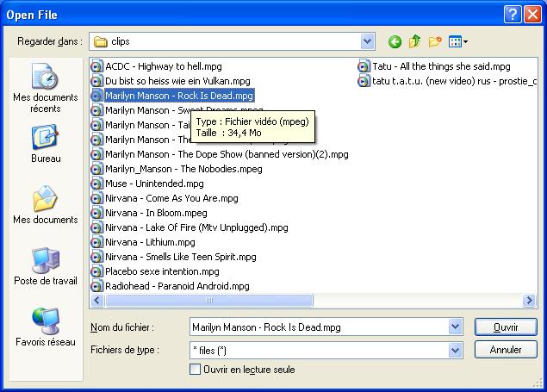Enable Ouvrir en lecture seule checkbox
Screen dimensions: 547x392
coord(195,369)
